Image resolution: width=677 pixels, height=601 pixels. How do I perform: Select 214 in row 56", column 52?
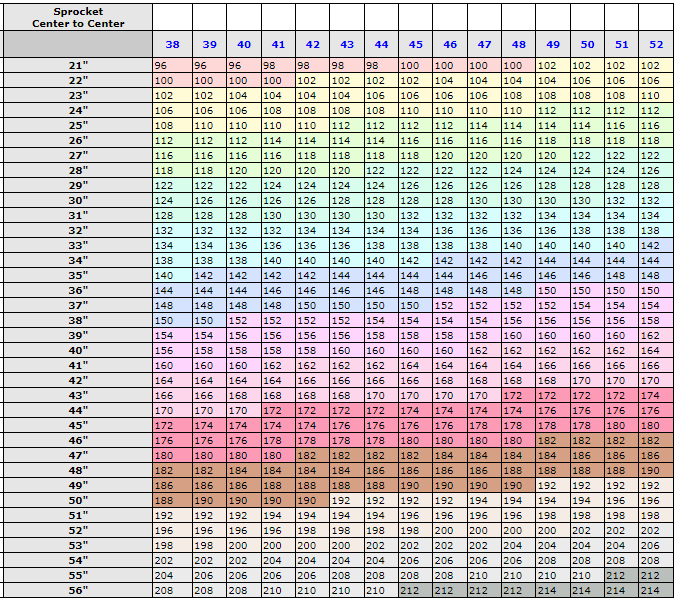point(656,590)
